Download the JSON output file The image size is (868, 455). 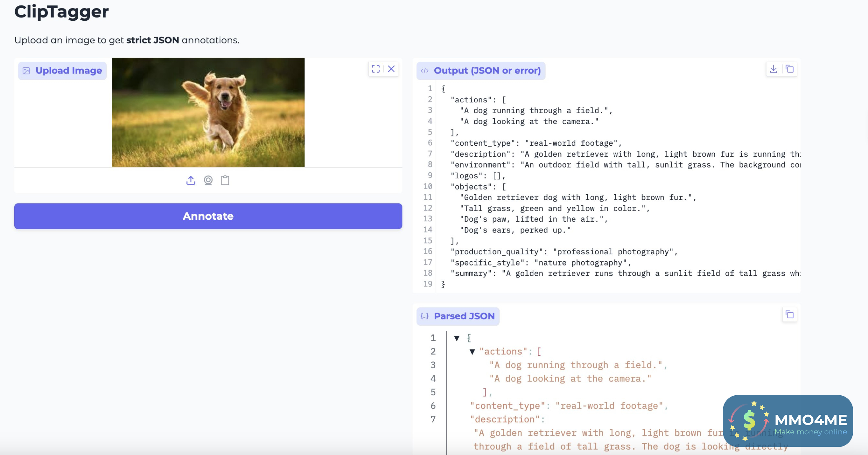tap(773, 69)
